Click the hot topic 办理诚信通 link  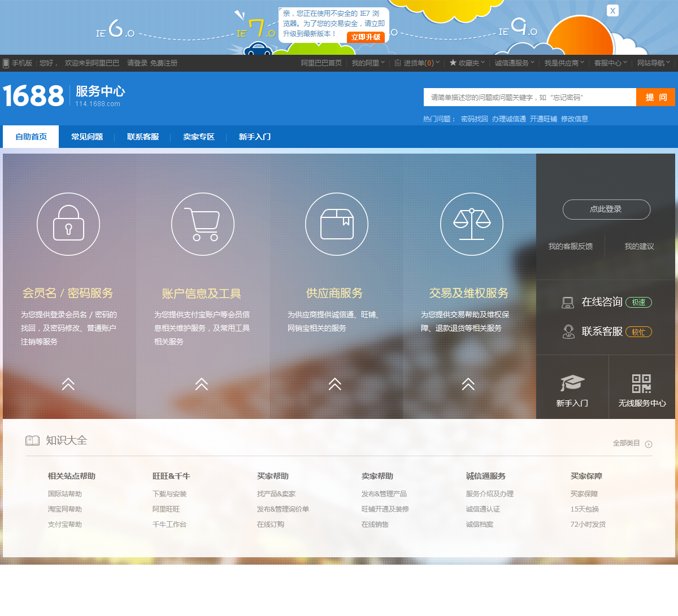(509, 119)
